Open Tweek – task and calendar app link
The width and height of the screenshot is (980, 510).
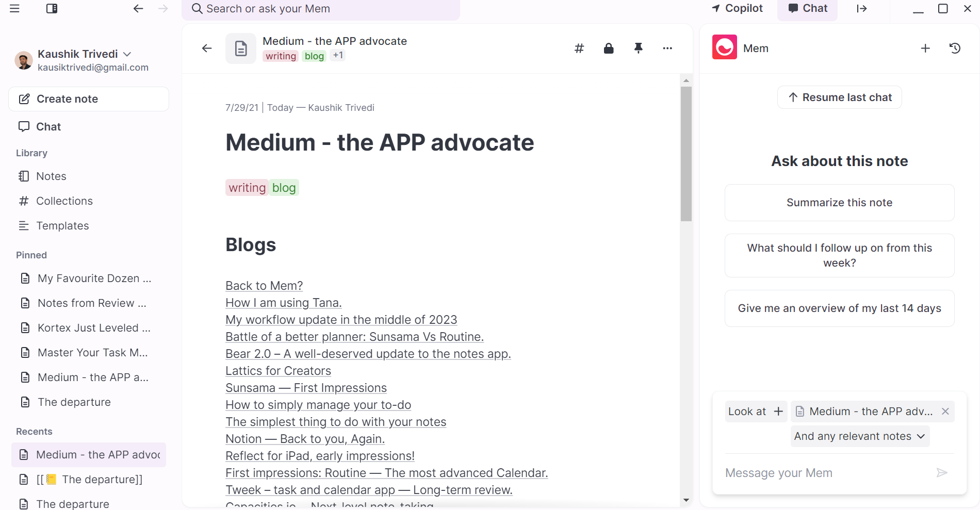(x=369, y=490)
